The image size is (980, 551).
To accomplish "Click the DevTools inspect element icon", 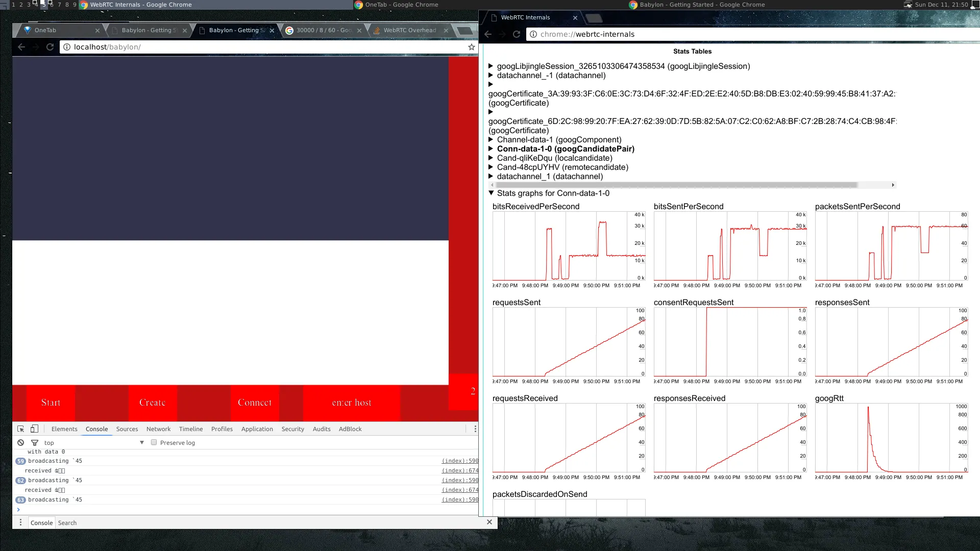I will [20, 429].
